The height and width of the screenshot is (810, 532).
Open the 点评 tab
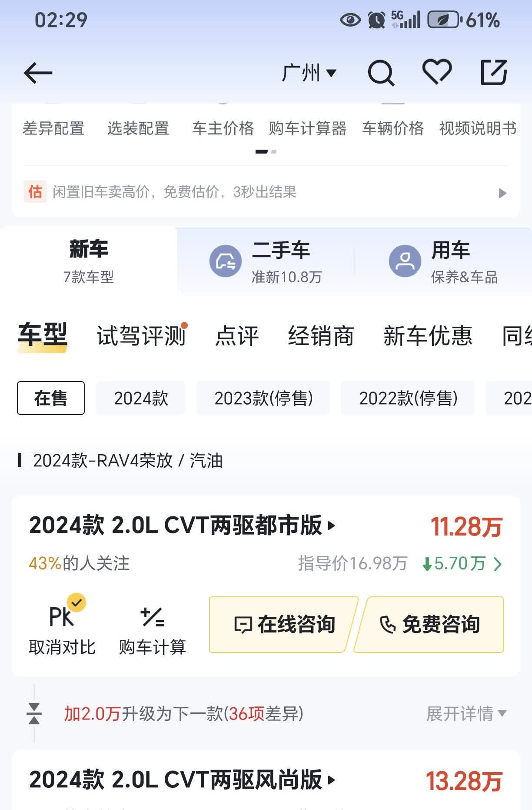click(x=237, y=335)
